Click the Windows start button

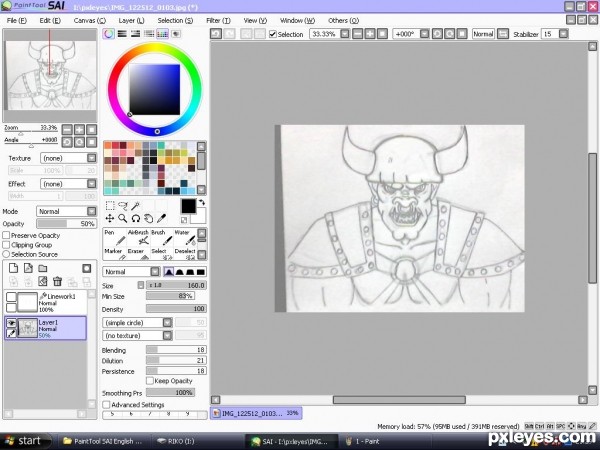click(26, 441)
